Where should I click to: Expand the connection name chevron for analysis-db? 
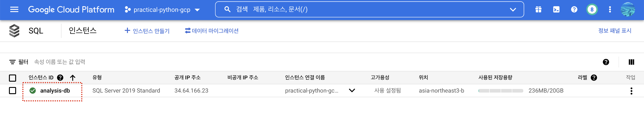[352, 91]
